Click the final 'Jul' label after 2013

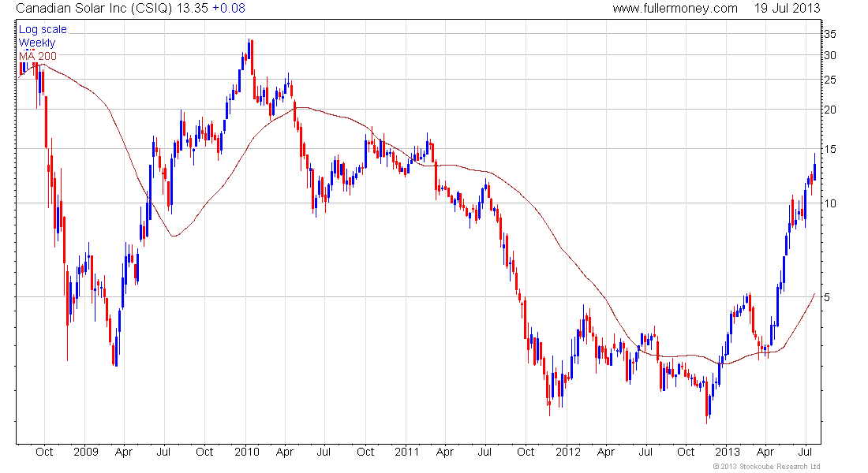(x=806, y=452)
